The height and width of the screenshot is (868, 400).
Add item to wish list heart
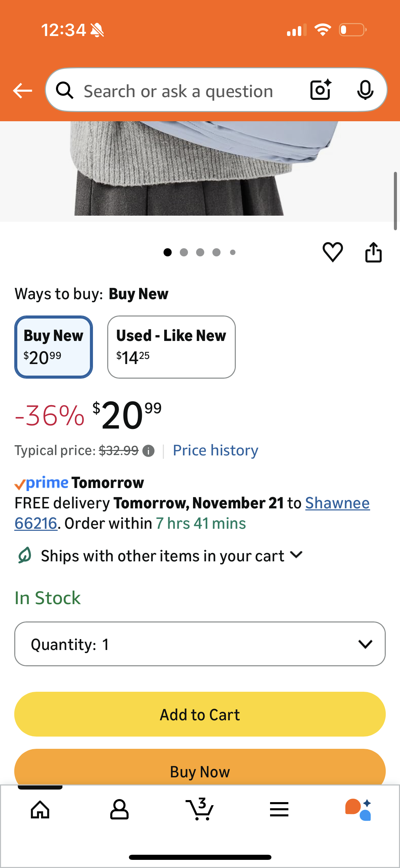[x=332, y=252]
